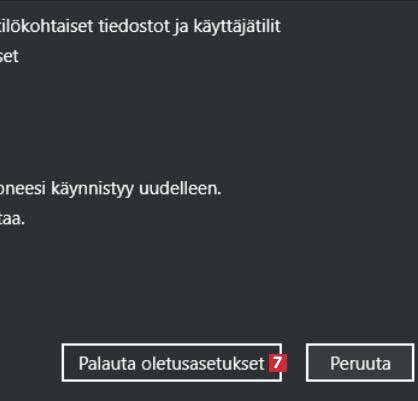The image size is (418, 401).
Task: Click the word 'uudelleen.' in the restart notice
Action: [180, 189]
